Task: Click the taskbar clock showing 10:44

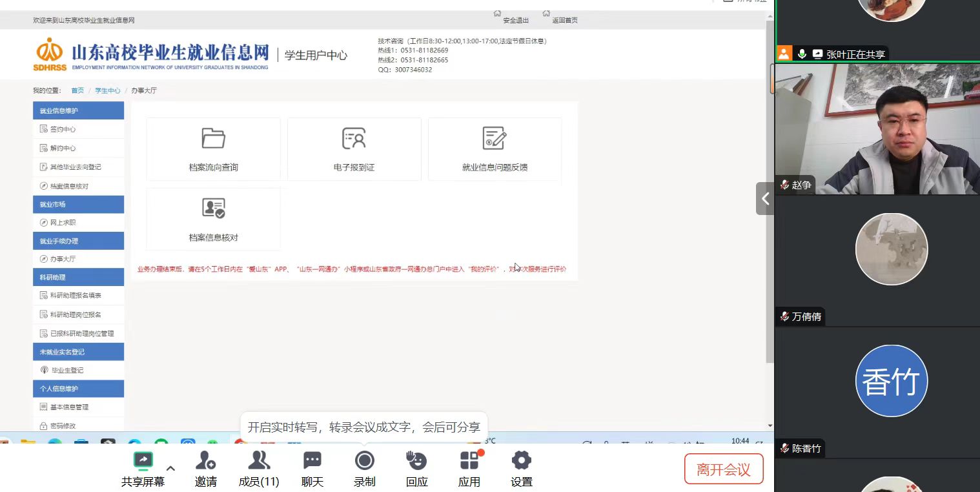Action: click(x=740, y=441)
